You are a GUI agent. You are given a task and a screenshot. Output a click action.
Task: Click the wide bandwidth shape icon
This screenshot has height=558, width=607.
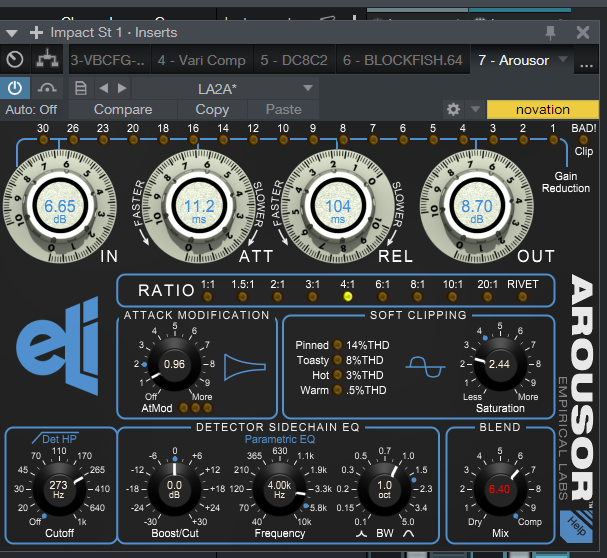[x=408, y=534]
